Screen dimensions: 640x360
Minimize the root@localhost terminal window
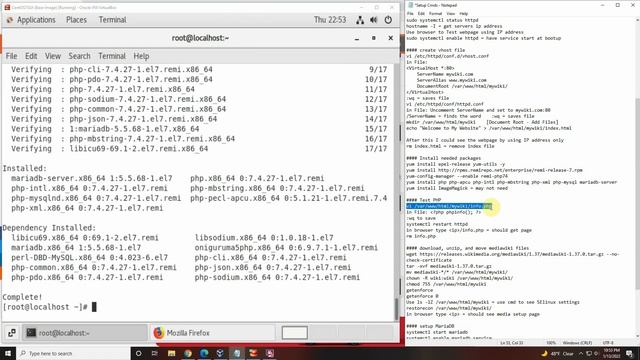click(x=357, y=38)
